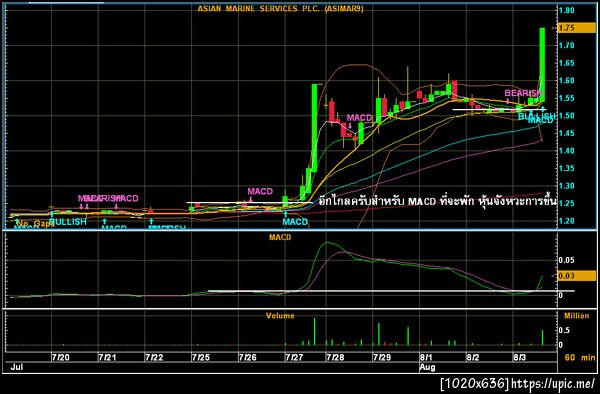Click the No. Gaps label at chart left

tap(34, 223)
